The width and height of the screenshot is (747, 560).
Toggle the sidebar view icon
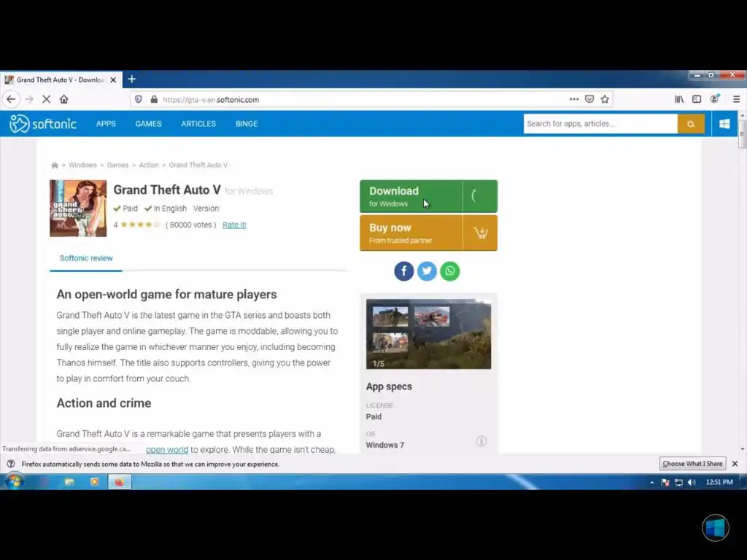pyautogui.click(x=697, y=99)
